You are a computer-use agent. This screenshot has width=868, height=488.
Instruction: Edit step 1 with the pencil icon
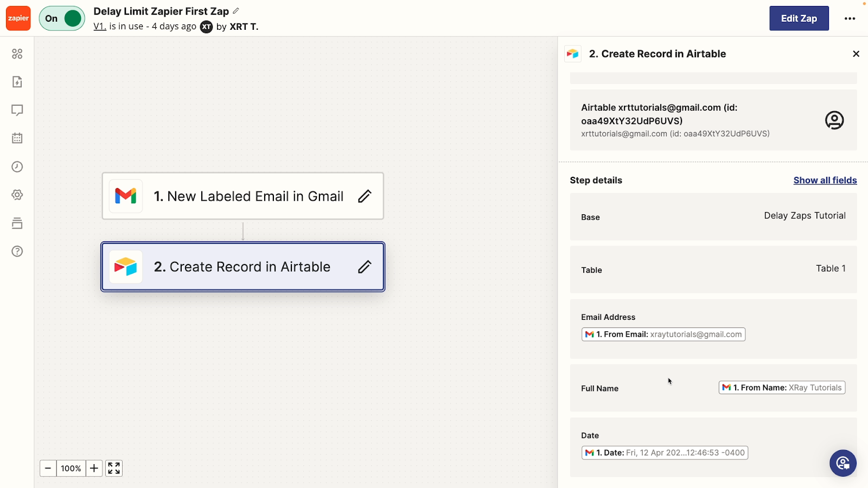click(365, 196)
